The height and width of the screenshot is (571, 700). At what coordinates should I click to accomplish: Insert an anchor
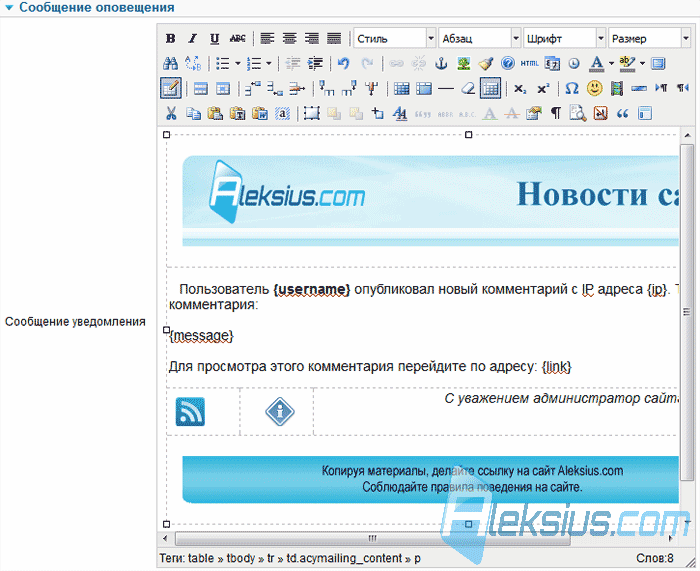[441, 63]
